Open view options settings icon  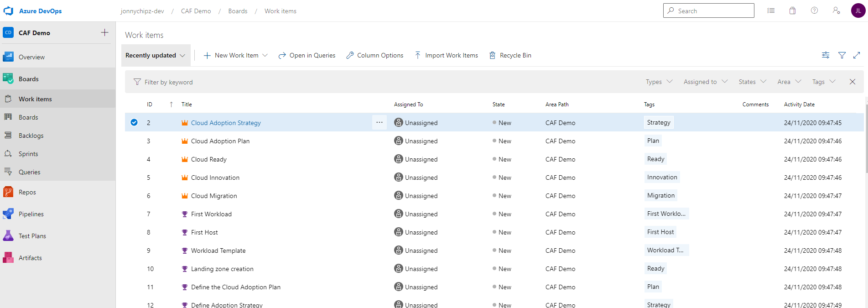tap(826, 55)
